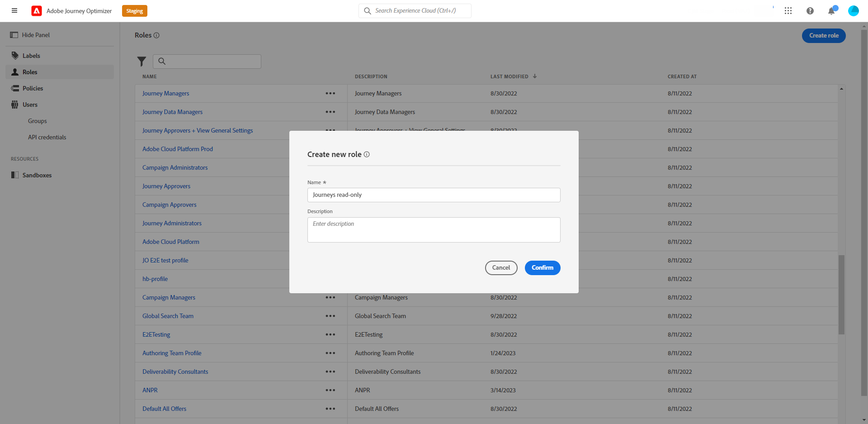Open the JO E2E test profile role
Image resolution: width=868 pixels, height=424 pixels.
[165, 261]
